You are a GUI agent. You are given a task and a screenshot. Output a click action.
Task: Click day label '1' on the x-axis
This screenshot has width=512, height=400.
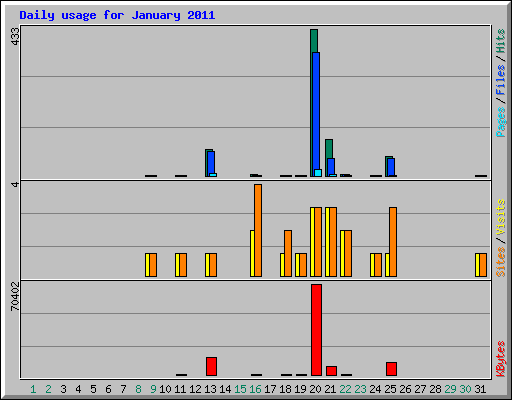33,389
